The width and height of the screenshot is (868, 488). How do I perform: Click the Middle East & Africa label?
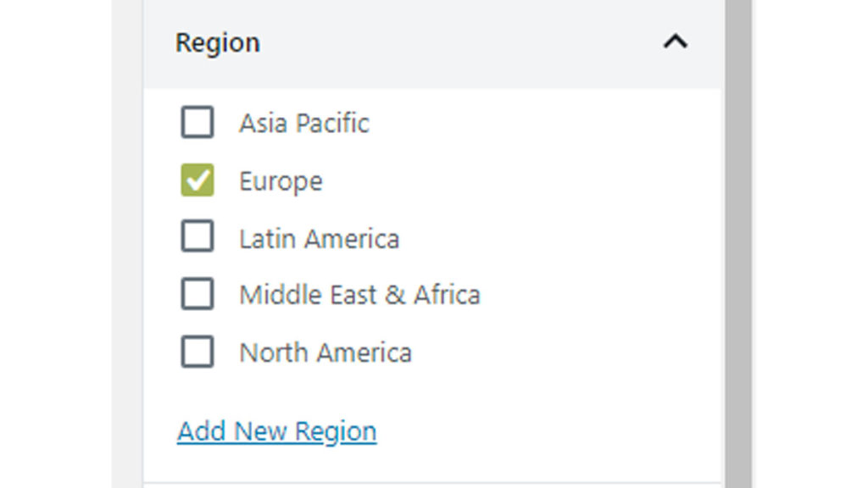click(359, 295)
